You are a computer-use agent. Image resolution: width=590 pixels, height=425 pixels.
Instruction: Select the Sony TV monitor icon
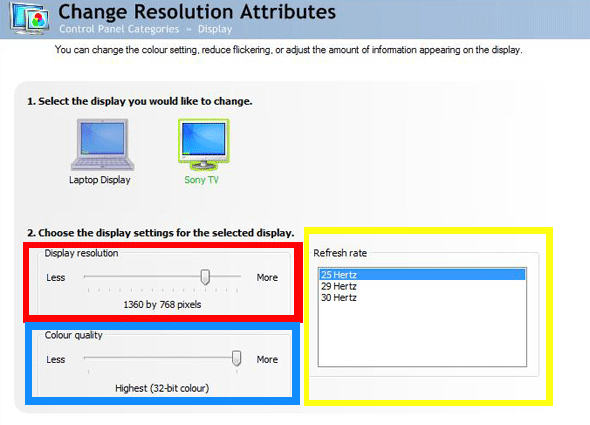(204, 145)
